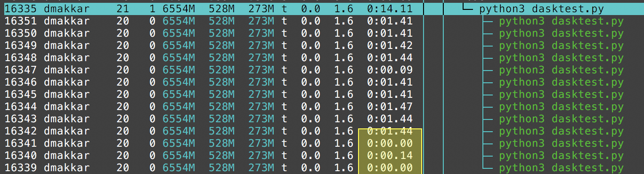The height and width of the screenshot is (174, 644).
Task: Pick the thread command for PID 16341
Action: (x=561, y=143)
